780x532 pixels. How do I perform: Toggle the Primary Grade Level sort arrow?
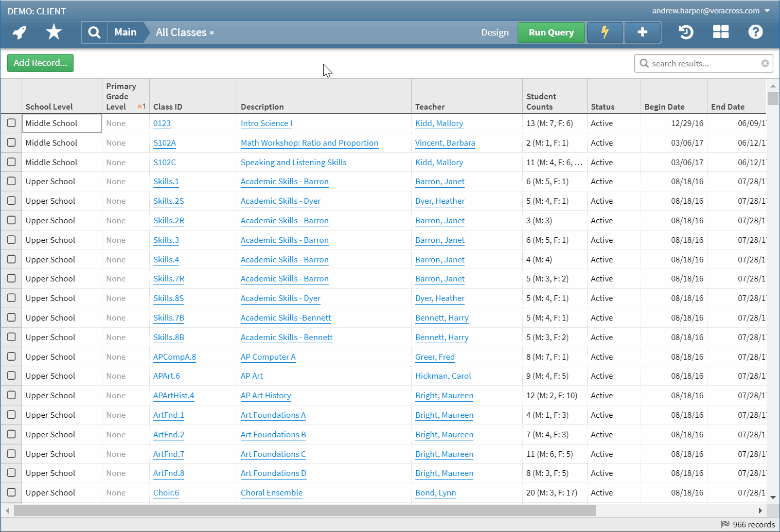click(139, 105)
